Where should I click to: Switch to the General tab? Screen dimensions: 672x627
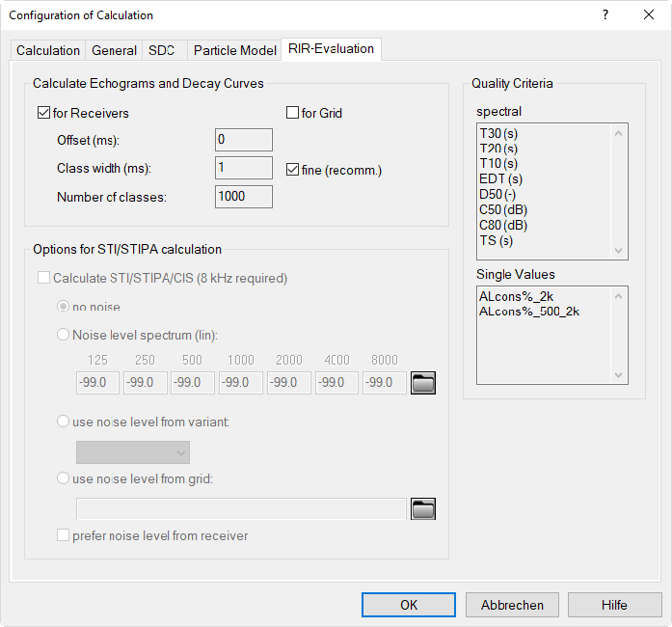(x=114, y=50)
